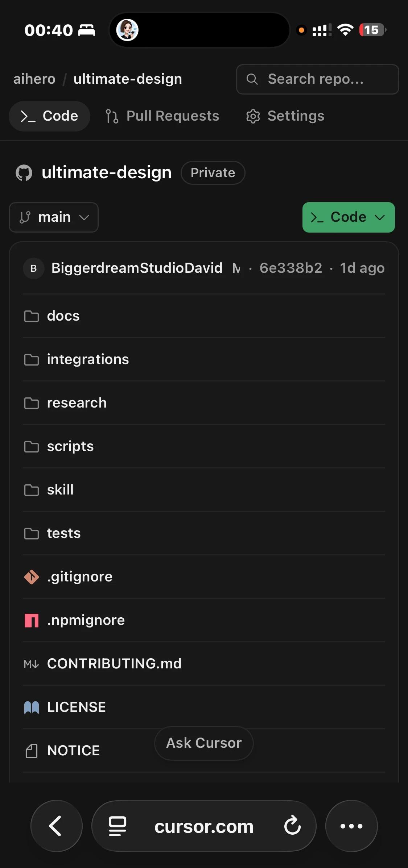Open the CONTRIBUTING.md file

tap(204, 664)
